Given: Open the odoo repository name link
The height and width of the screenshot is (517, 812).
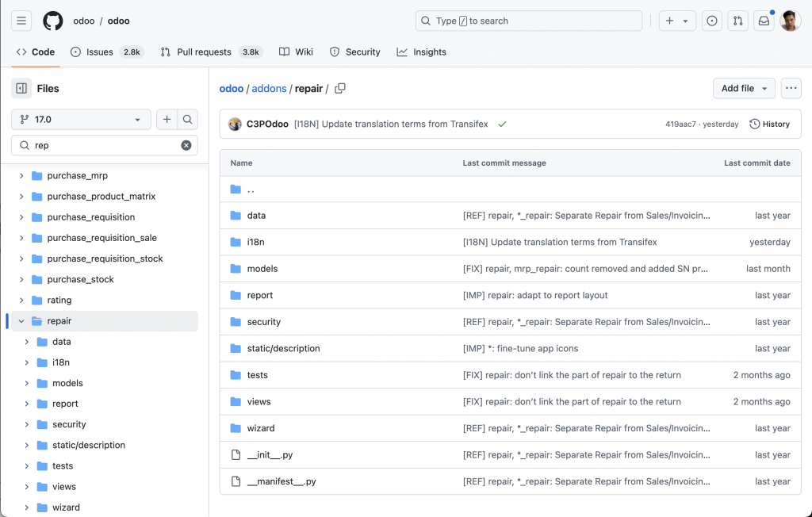Looking at the screenshot, I should coord(119,21).
